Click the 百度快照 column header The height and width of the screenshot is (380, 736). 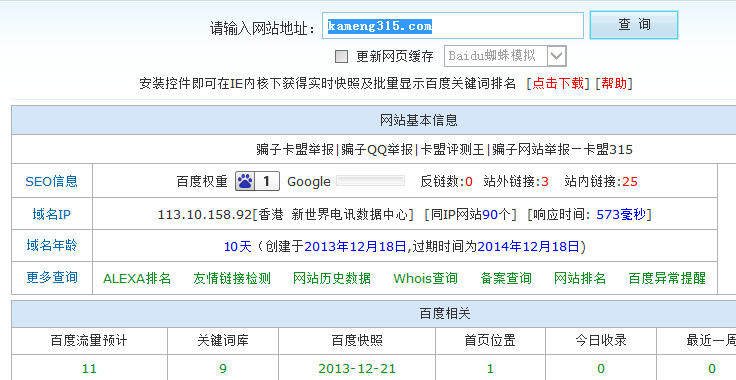click(357, 340)
